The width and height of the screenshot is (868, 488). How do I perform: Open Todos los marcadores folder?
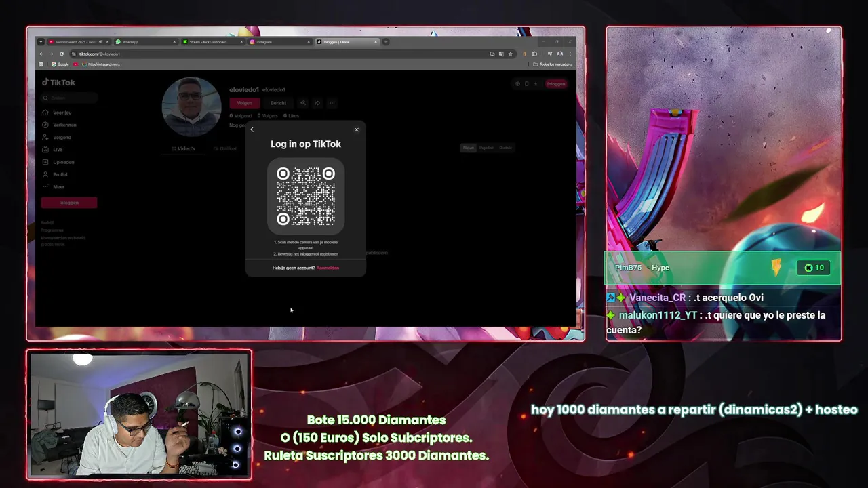click(x=553, y=64)
